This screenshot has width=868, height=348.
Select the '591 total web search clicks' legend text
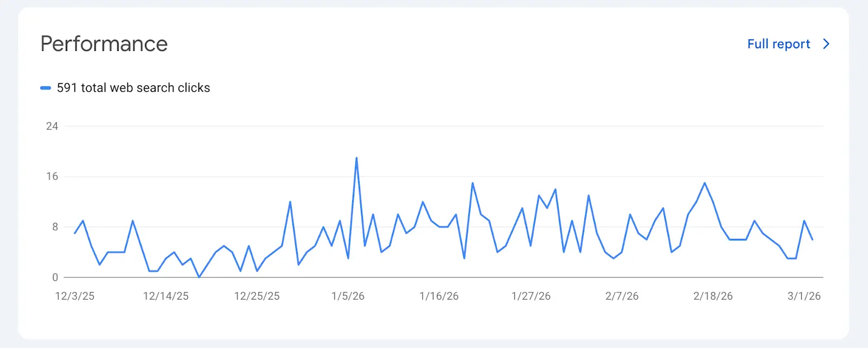133,88
